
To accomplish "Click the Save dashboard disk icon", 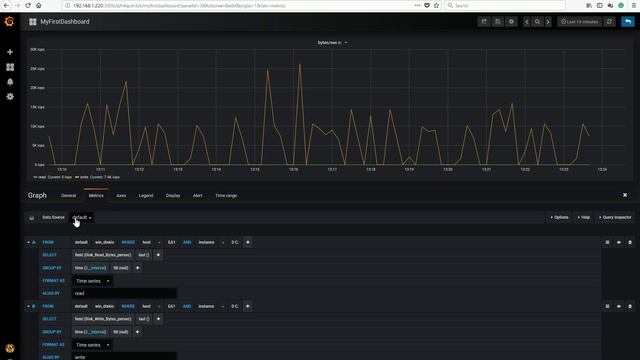I will 498,22.
